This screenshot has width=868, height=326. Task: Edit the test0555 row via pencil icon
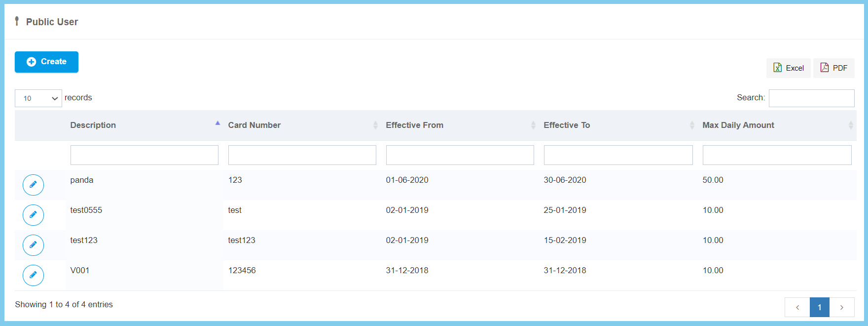point(33,215)
